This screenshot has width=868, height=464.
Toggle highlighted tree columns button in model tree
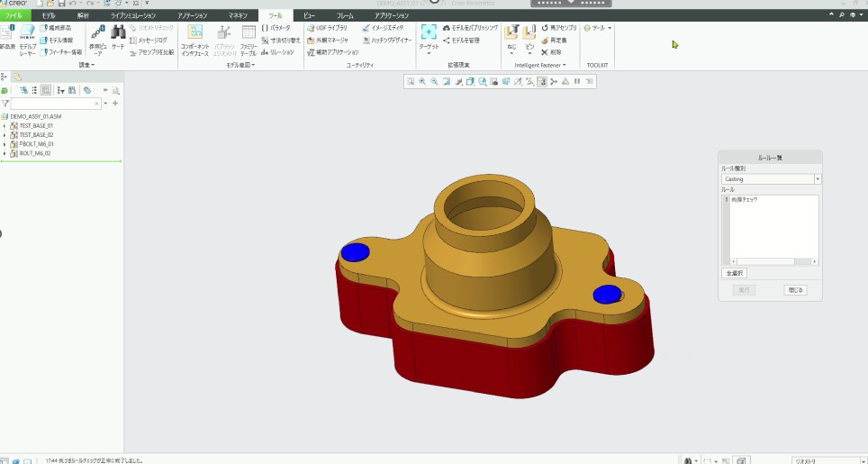[x=45, y=90]
